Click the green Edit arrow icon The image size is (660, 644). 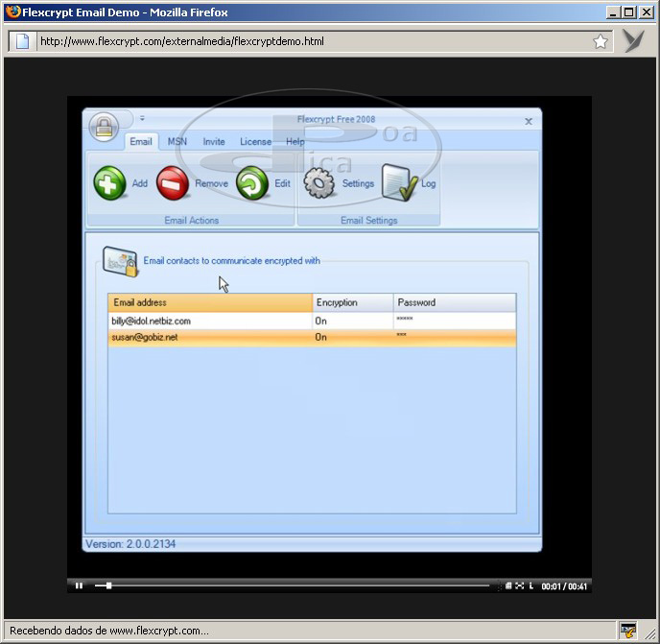pos(251,182)
